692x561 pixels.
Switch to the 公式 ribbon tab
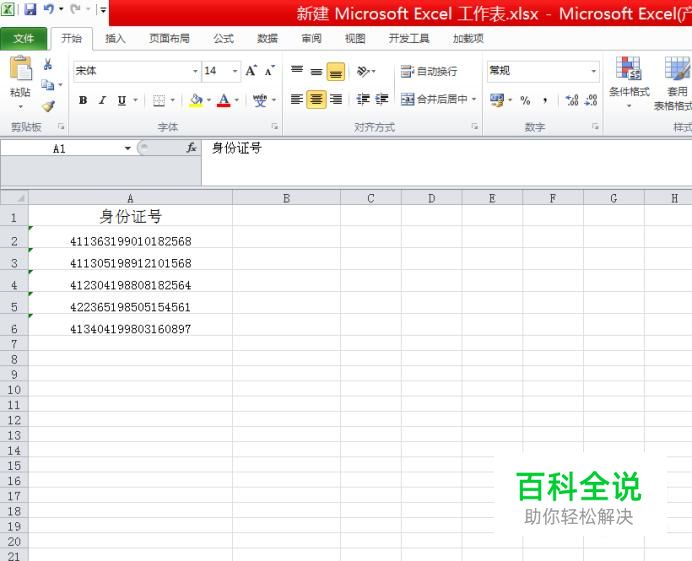pos(224,39)
